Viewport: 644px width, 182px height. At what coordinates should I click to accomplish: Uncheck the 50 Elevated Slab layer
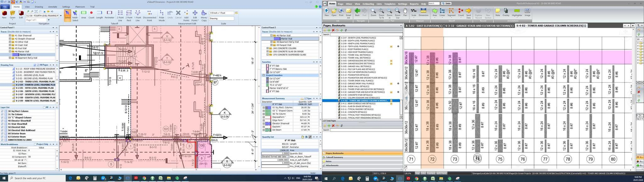pos(2,127)
